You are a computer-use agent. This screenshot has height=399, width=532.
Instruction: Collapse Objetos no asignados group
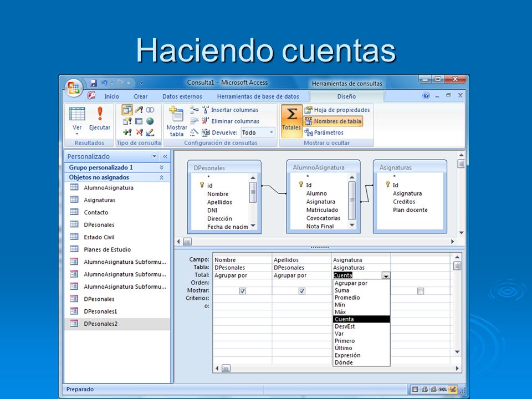point(161,177)
